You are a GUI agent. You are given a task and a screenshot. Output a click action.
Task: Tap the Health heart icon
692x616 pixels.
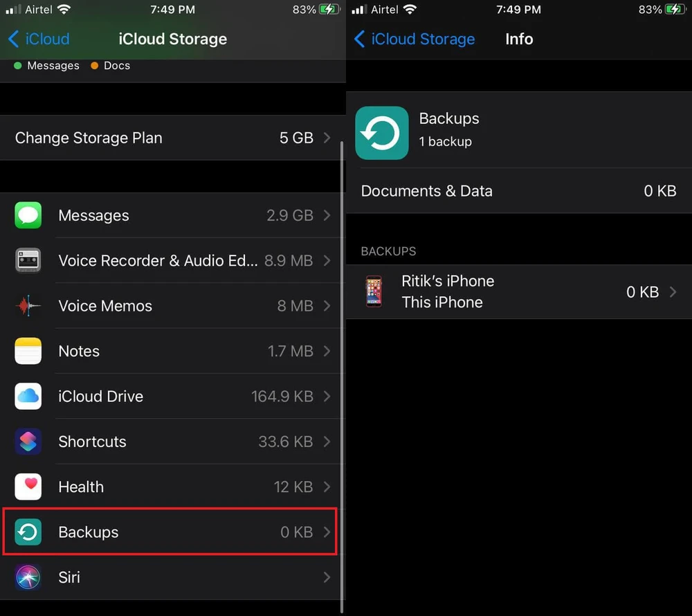(28, 487)
